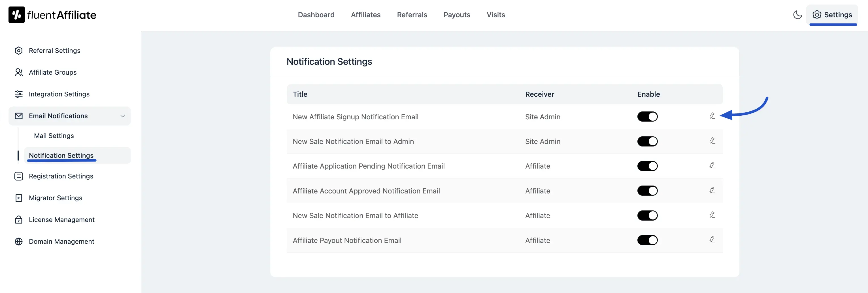Screen dimensions: 868x293
Task: Toggle Affiliate Account Approved Notification Email
Action: pos(647,191)
